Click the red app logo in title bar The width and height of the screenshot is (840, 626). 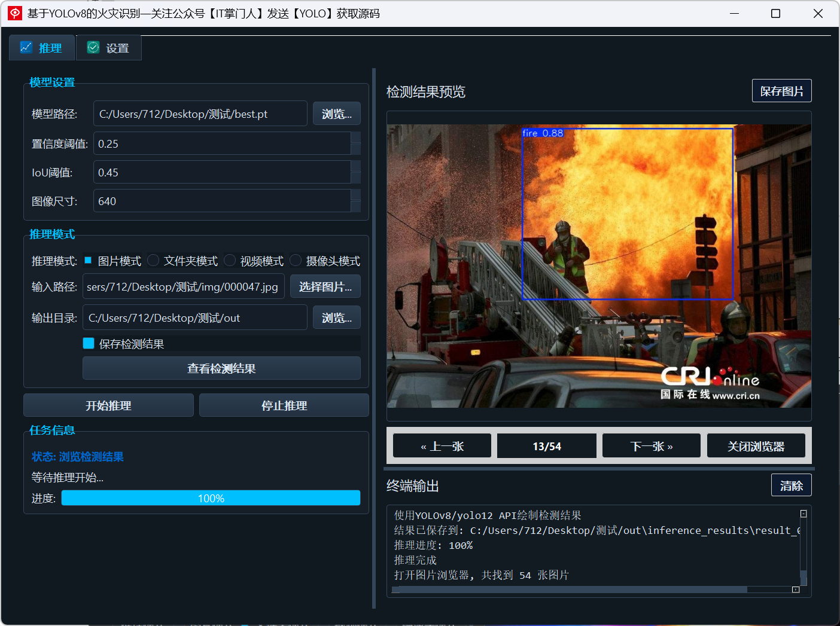click(15, 13)
